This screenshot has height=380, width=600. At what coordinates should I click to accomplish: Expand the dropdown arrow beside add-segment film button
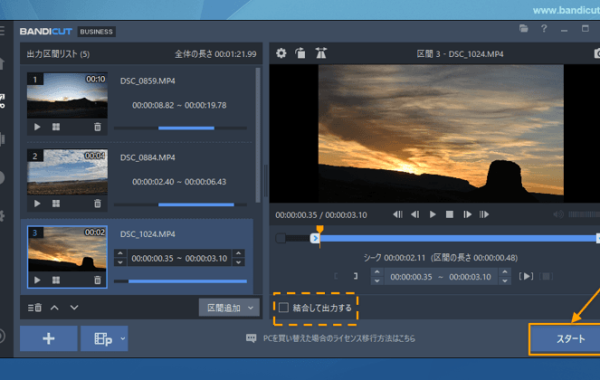pyautogui.click(x=122, y=338)
